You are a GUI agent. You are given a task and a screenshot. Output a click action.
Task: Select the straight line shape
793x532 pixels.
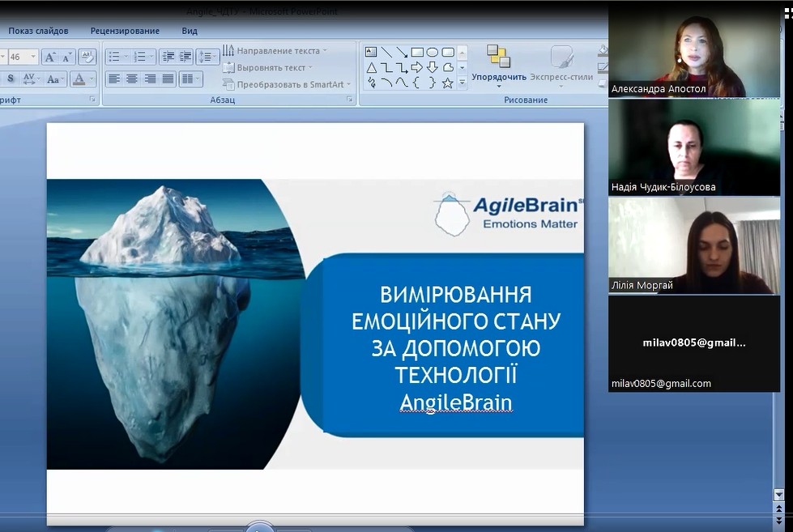click(x=386, y=52)
